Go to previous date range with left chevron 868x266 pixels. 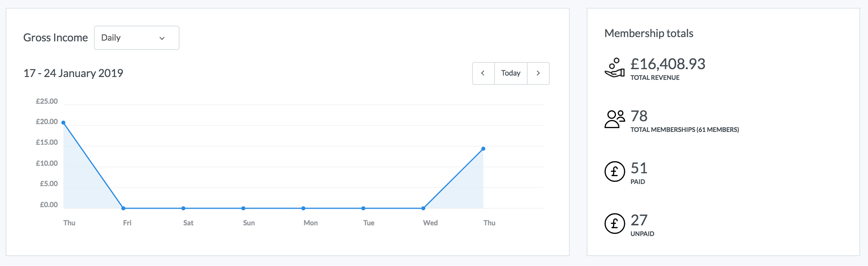[483, 73]
